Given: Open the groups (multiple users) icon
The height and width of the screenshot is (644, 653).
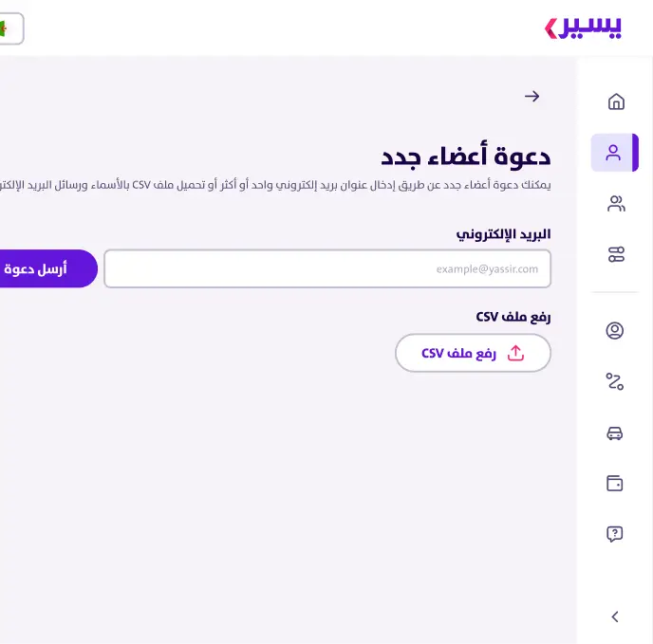Looking at the screenshot, I should (x=616, y=204).
